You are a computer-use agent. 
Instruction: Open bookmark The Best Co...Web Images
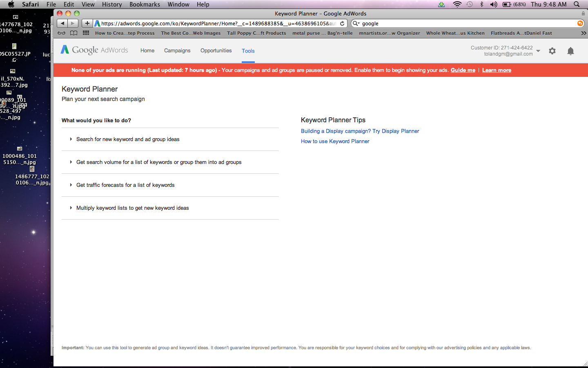pyautogui.click(x=191, y=33)
